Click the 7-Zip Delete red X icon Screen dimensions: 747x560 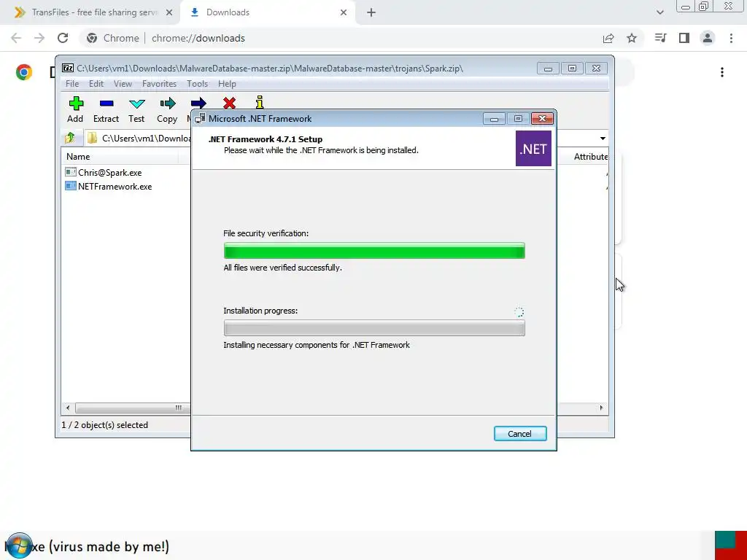tap(229, 103)
